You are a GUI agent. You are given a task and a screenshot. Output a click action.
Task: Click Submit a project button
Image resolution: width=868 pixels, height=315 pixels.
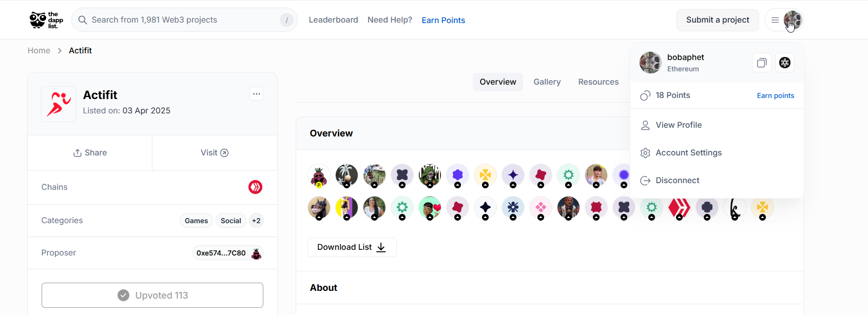tap(718, 20)
